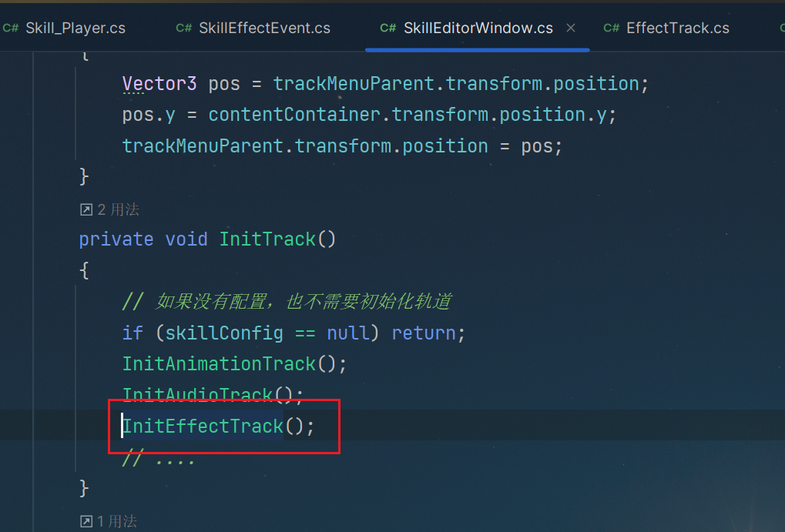This screenshot has height=532, width=785.
Task: Click the trackMenuParent identifier in the assignment line
Action: 203,146
